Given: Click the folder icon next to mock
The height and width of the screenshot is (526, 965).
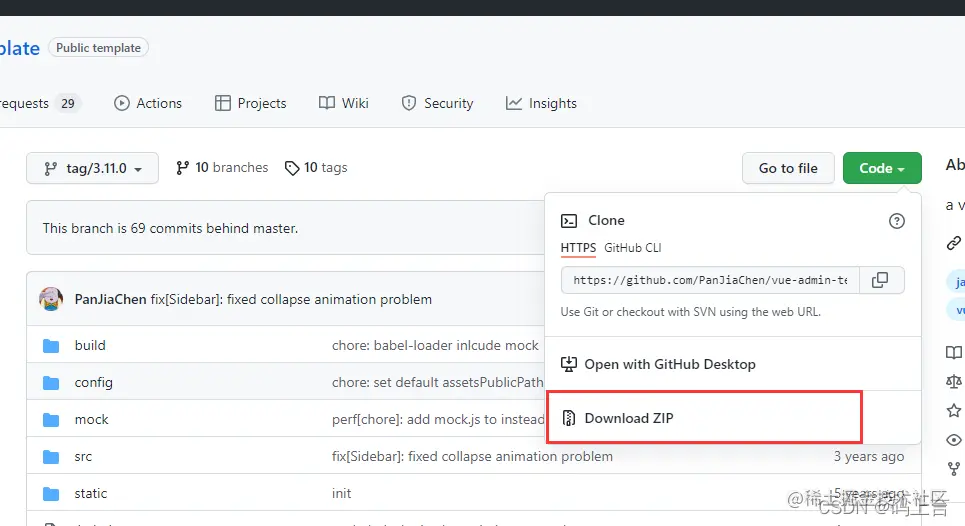Looking at the screenshot, I should (x=51, y=420).
